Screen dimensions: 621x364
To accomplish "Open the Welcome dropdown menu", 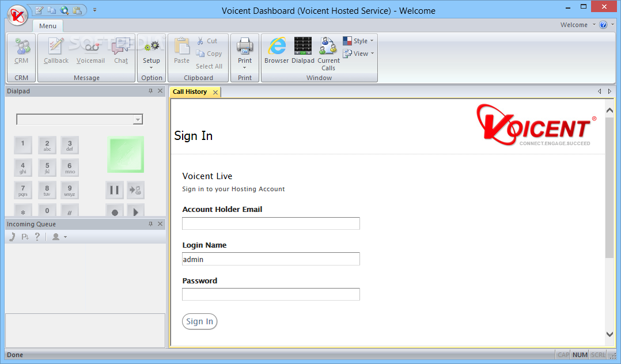I will point(578,25).
